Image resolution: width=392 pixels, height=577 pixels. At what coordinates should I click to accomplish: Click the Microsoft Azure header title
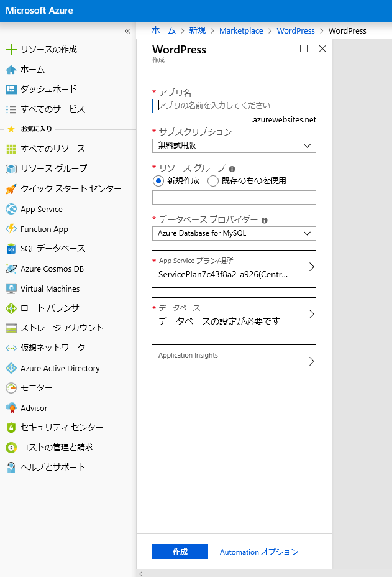(x=39, y=11)
